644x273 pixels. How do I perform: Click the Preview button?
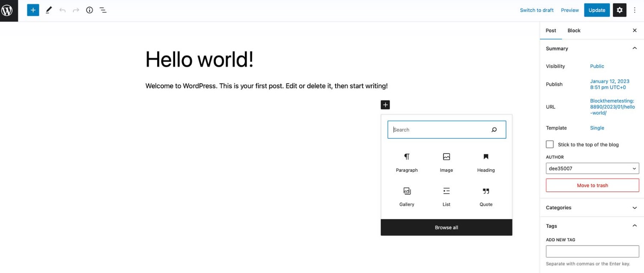pos(570,10)
